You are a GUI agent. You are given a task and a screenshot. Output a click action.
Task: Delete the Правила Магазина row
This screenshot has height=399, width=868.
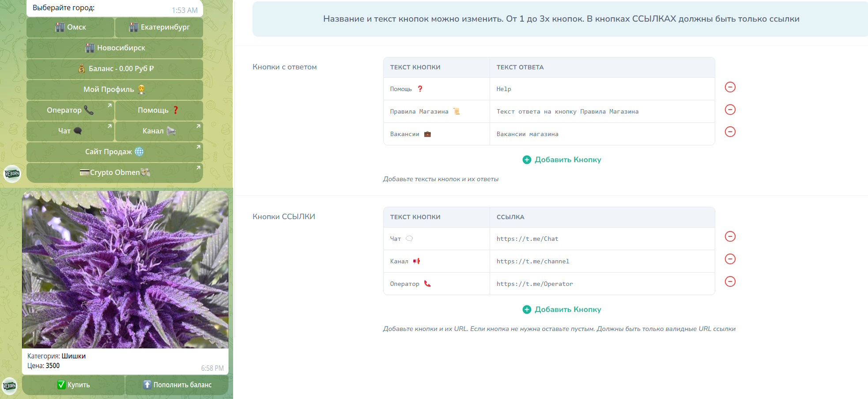[730, 110]
